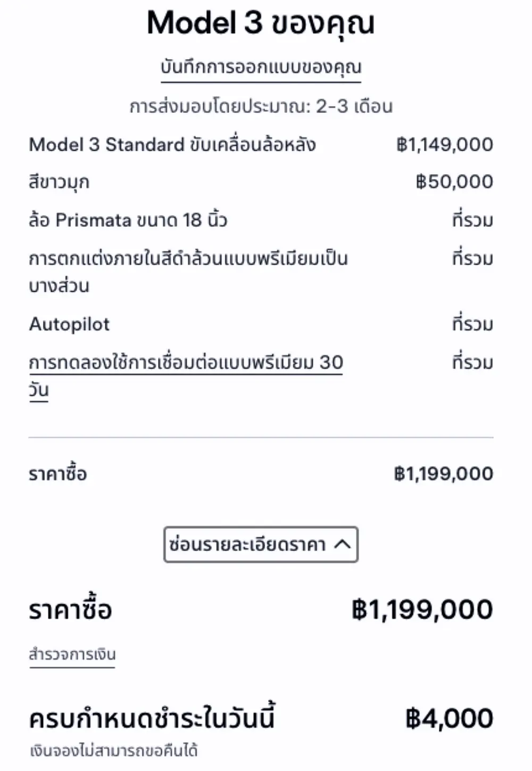Open the 'สำรวจการเงิน' financing link

tap(72, 654)
